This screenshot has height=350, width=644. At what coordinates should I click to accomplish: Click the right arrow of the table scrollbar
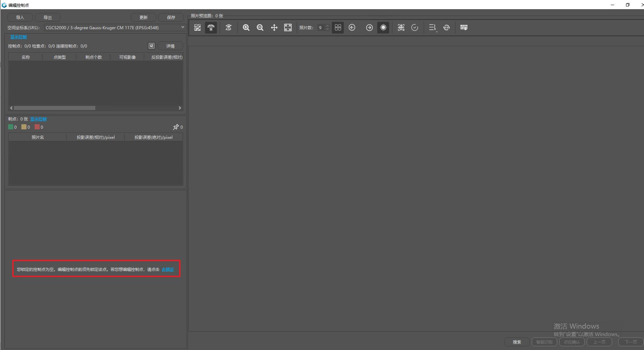tap(180, 108)
